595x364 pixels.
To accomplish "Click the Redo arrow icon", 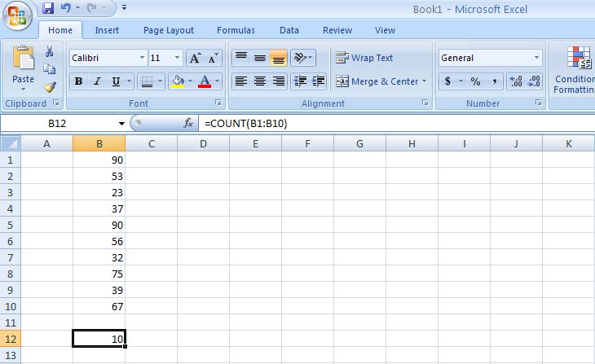I will (x=91, y=8).
